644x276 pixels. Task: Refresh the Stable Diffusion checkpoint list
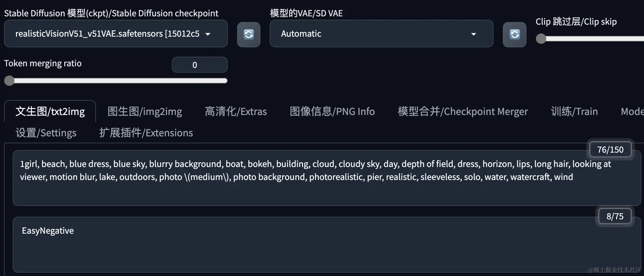click(x=248, y=34)
